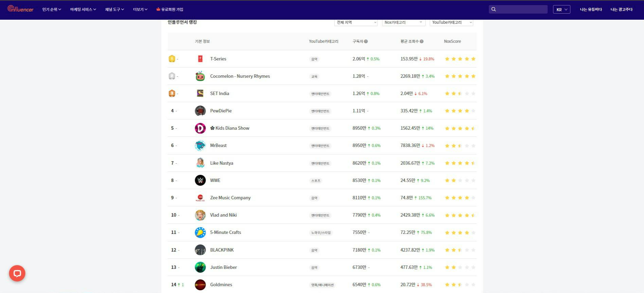This screenshot has width=644, height=293.
Task: Open the WWE name link
Action: coord(215,180)
